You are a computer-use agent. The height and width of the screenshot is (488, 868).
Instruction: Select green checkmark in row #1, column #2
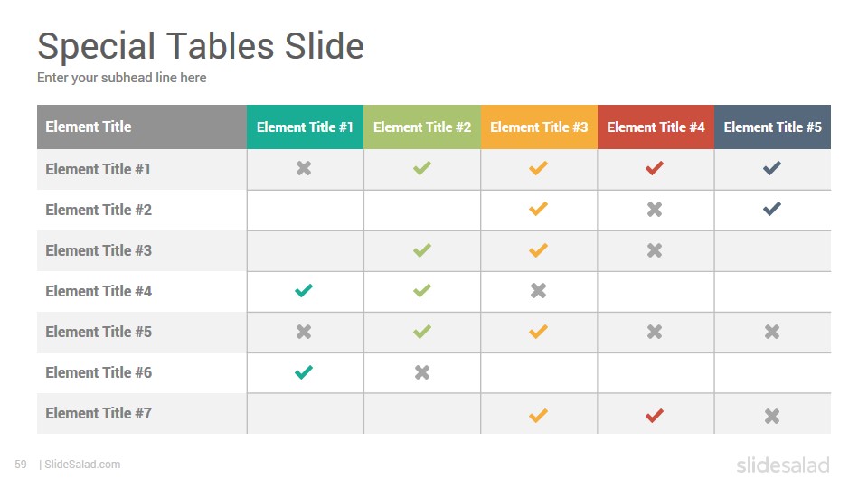pyautogui.click(x=422, y=168)
